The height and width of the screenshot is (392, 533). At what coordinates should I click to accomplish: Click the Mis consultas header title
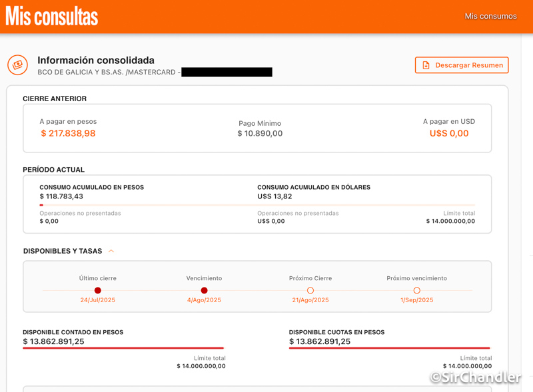tap(52, 17)
